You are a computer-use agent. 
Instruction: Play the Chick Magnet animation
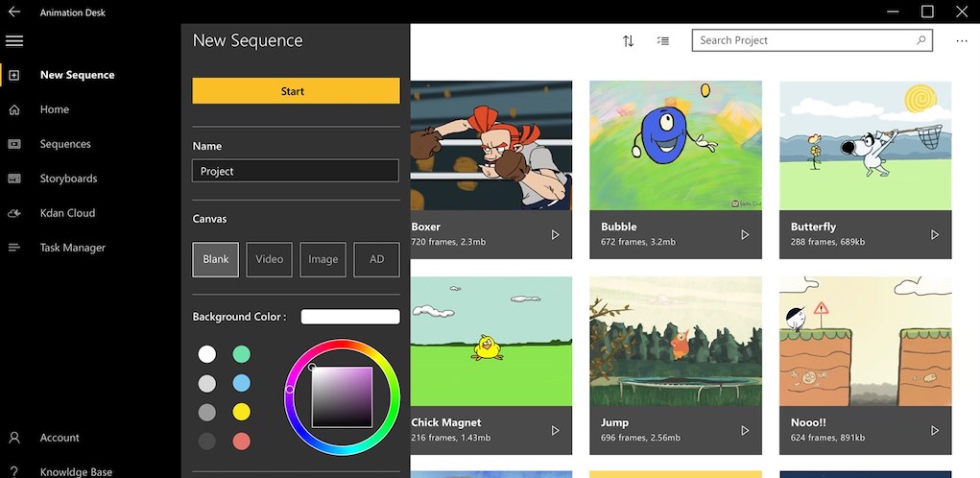pyautogui.click(x=555, y=431)
